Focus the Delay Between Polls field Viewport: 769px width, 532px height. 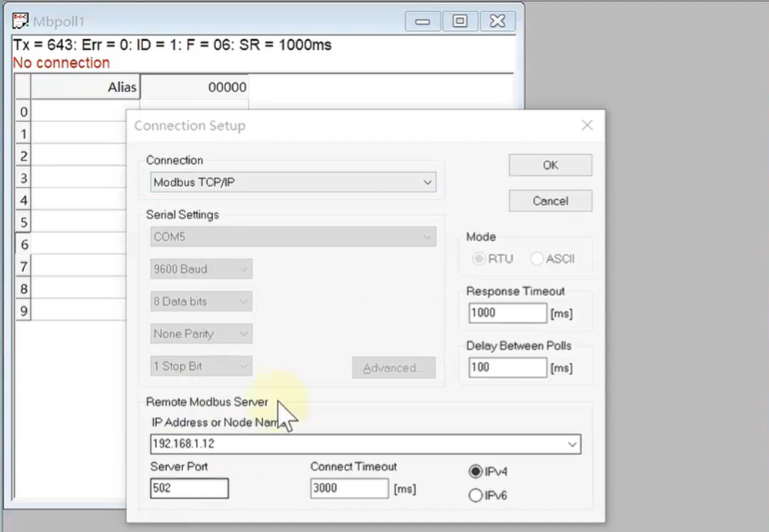tap(507, 367)
